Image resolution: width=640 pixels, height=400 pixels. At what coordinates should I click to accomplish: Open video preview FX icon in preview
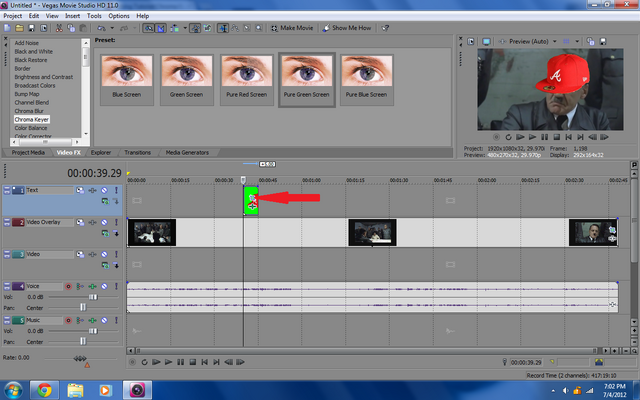[x=502, y=42]
